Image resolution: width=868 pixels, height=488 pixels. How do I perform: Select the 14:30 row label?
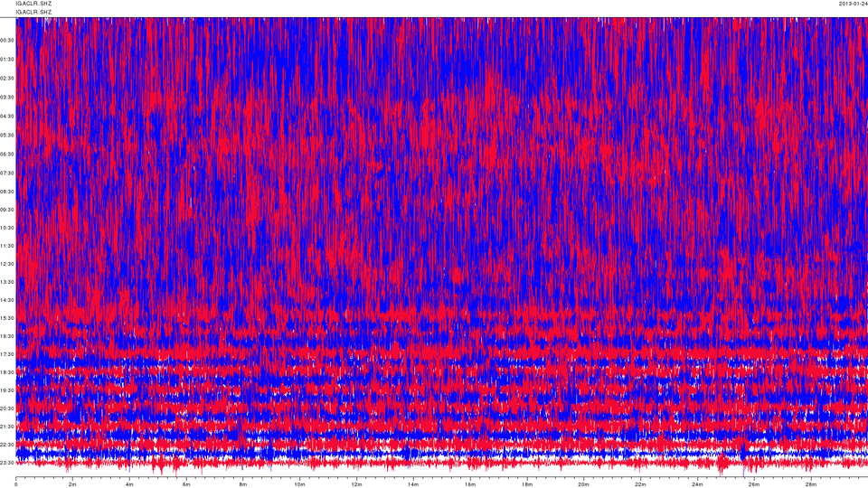tap(6, 300)
